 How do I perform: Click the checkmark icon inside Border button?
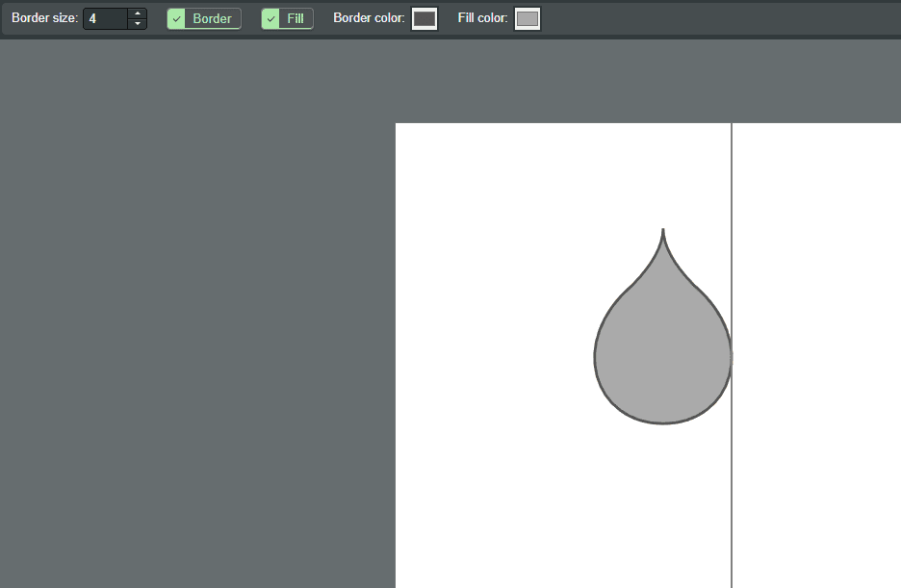click(x=176, y=18)
